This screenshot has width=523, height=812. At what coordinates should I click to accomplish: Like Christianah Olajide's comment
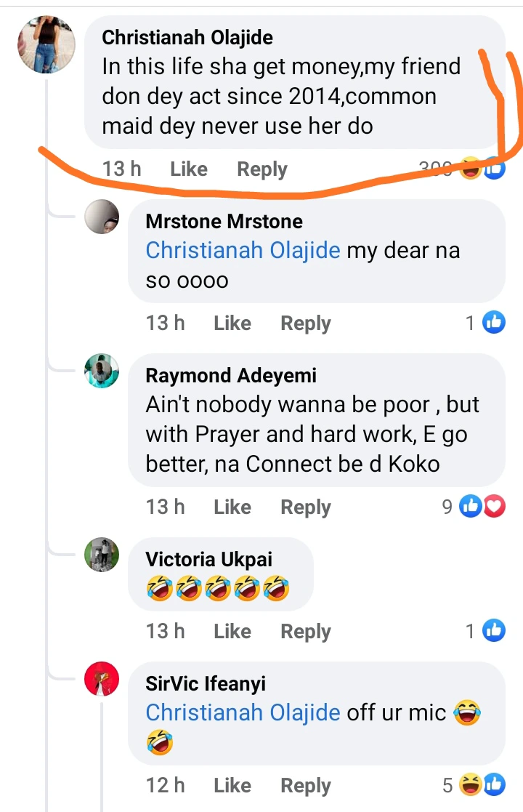[189, 169]
